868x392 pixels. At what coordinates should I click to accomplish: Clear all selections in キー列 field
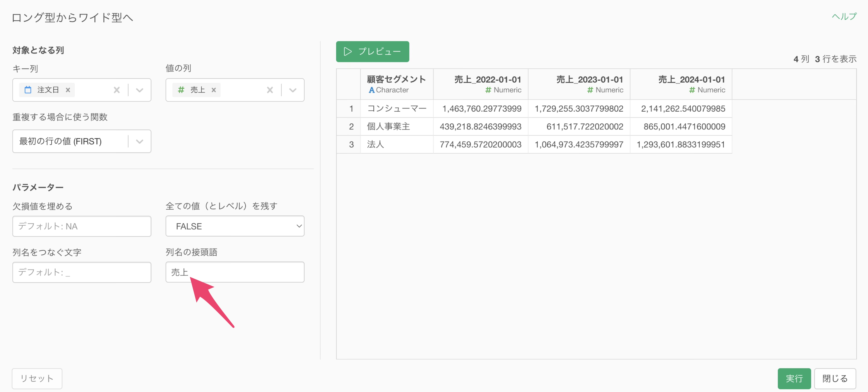point(117,90)
